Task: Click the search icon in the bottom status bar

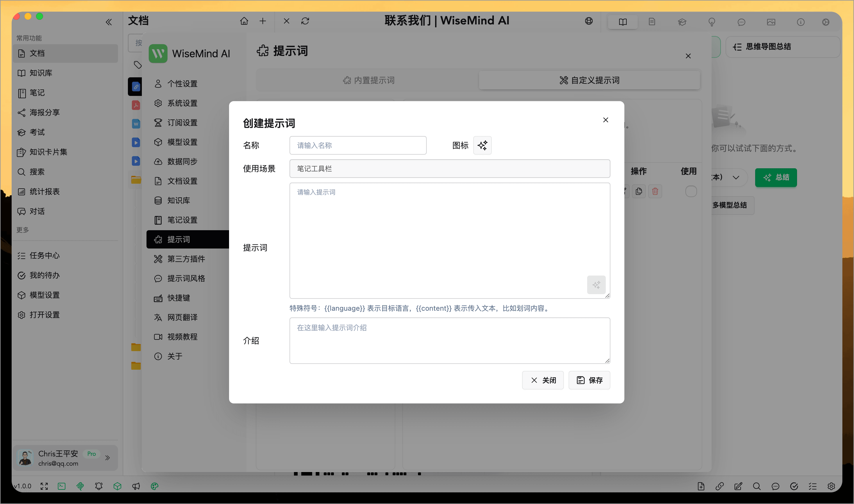Action: click(x=757, y=486)
